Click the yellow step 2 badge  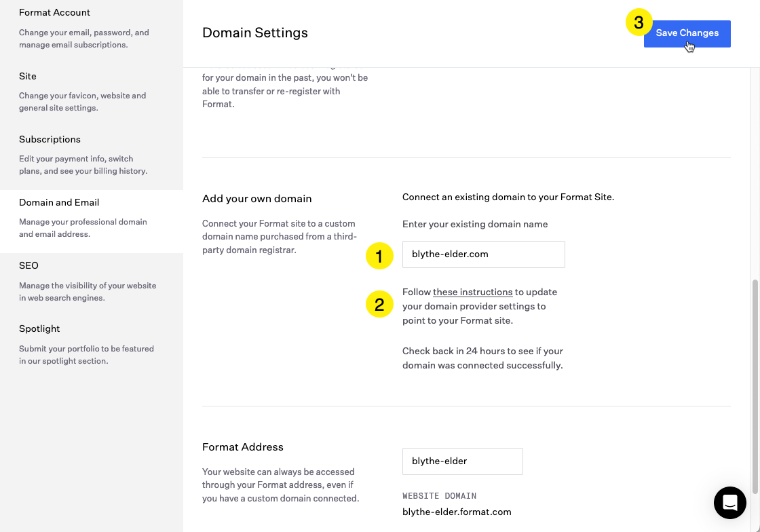pyautogui.click(x=379, y=305)
